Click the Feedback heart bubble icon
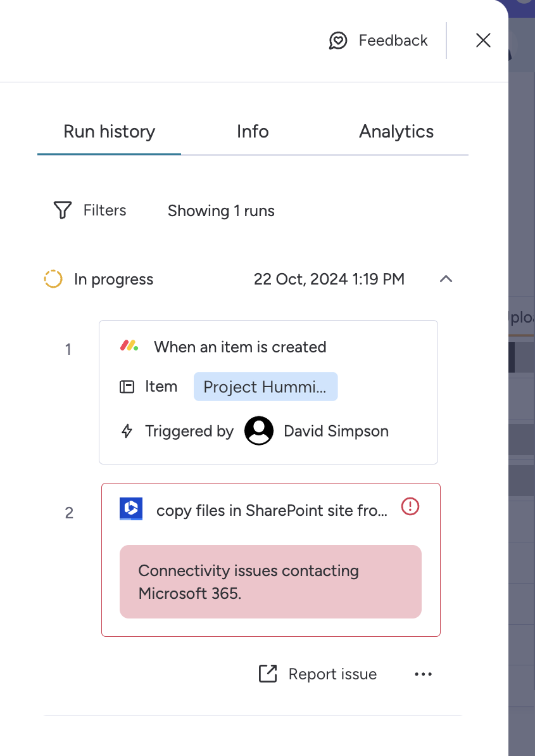Image resolution: width=535 pixels, height=756 pixels. pos(338,41)
